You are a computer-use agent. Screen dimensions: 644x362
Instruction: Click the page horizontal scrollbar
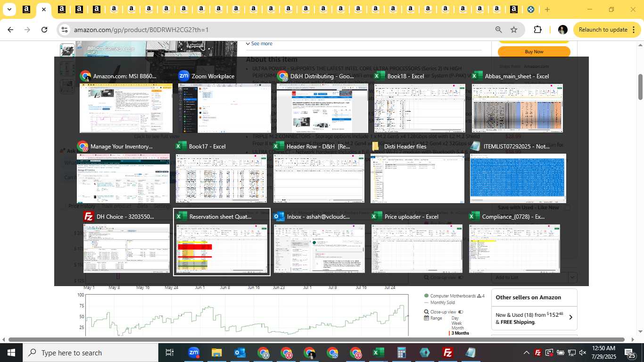click(x=316, y=339)
